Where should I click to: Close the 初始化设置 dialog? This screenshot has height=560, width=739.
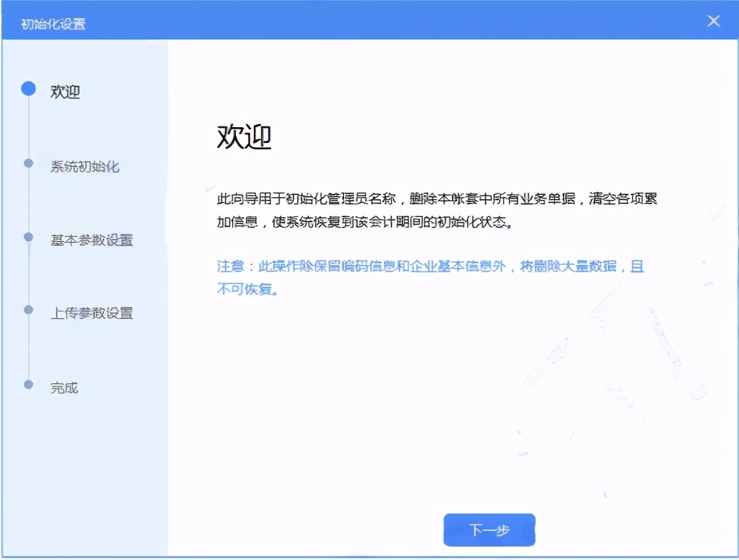(713, 20)
